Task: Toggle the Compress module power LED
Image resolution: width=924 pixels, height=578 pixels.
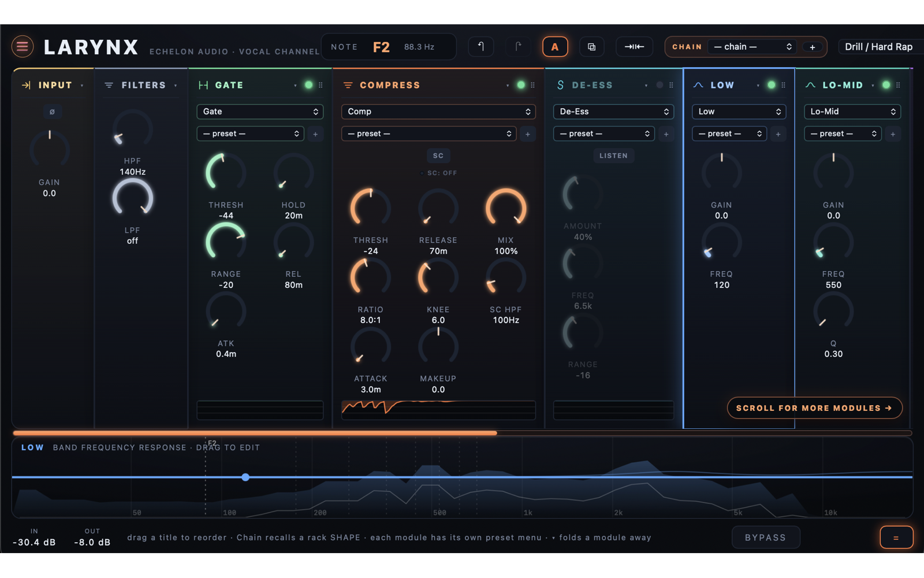Action: (521, 85)
